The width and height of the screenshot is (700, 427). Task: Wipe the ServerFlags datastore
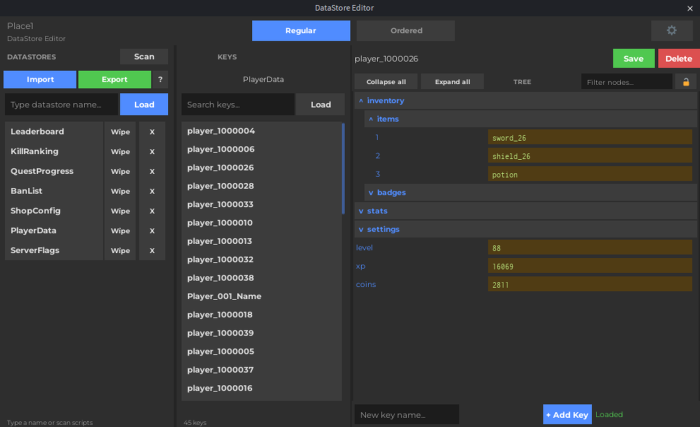point(120,251)
